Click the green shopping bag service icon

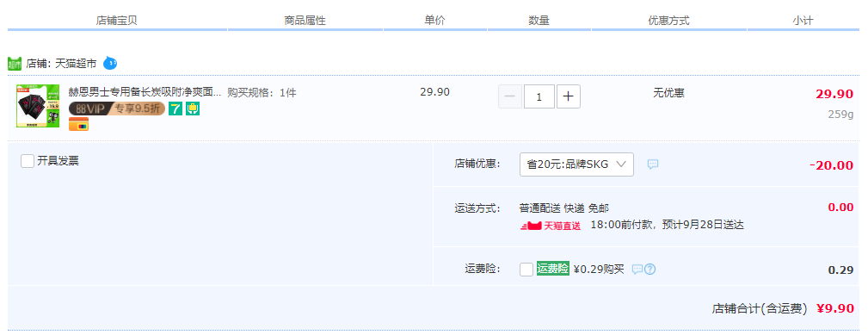pyautogui.click(x=193, y=109)
